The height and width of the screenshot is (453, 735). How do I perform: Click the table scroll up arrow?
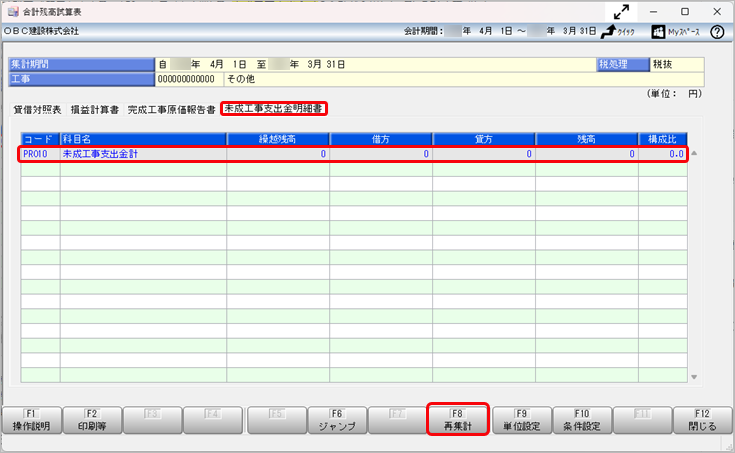[694, 153]
